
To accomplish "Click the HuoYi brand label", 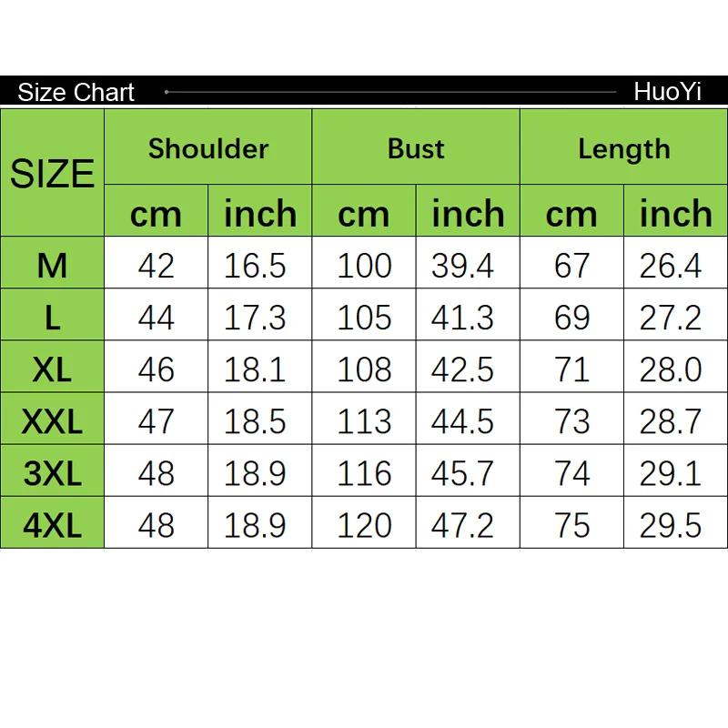I will 667,92.
